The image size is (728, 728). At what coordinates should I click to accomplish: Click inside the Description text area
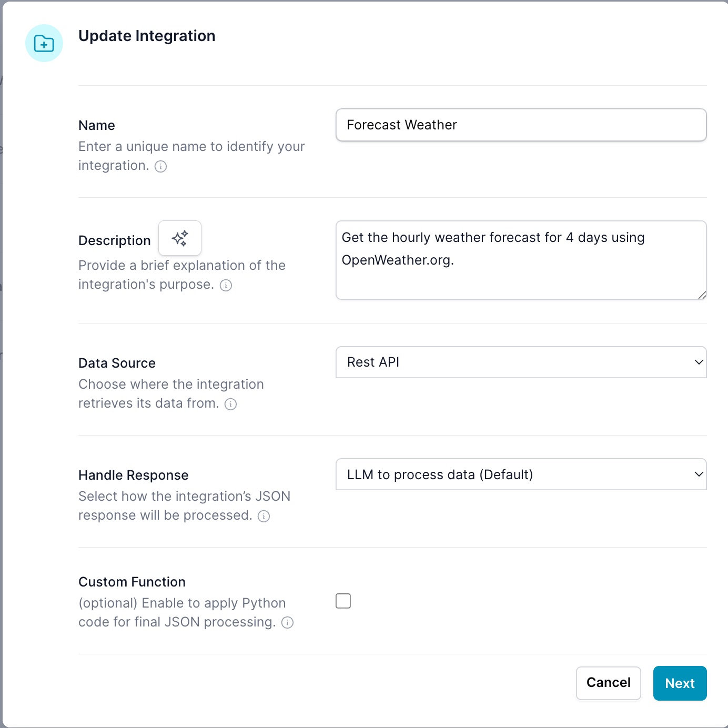tap(521, 260)
